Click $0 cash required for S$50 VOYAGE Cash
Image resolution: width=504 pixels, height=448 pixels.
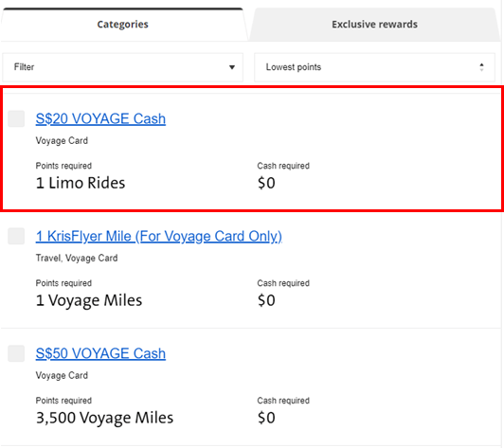coord(266,418)
